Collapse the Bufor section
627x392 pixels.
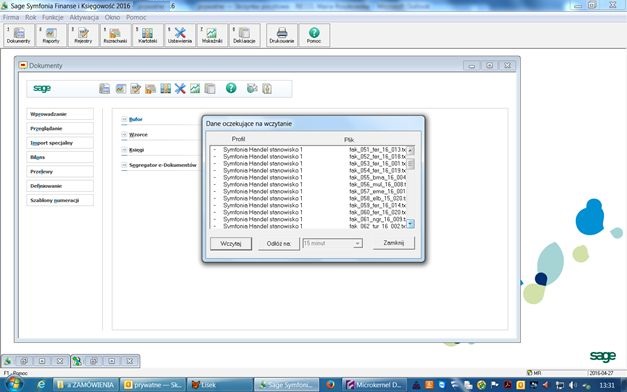(124, 119)
